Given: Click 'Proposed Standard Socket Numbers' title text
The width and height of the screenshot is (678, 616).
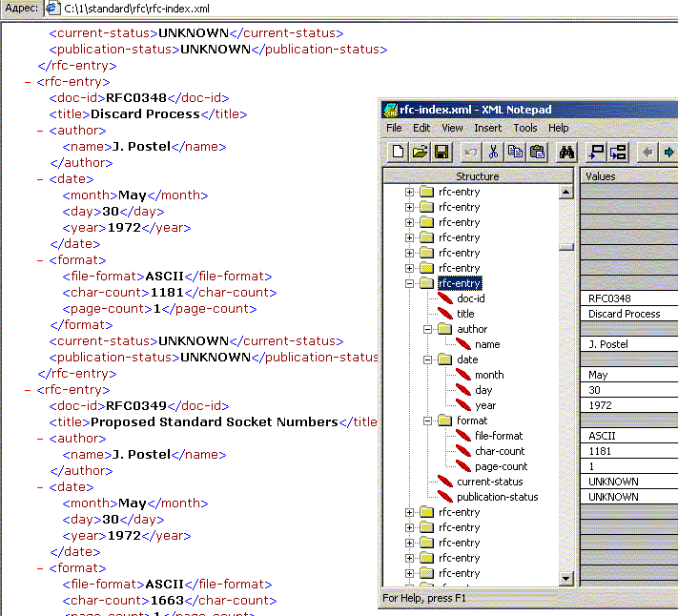Looking at the screenshot, I should (x=214, y=421).
